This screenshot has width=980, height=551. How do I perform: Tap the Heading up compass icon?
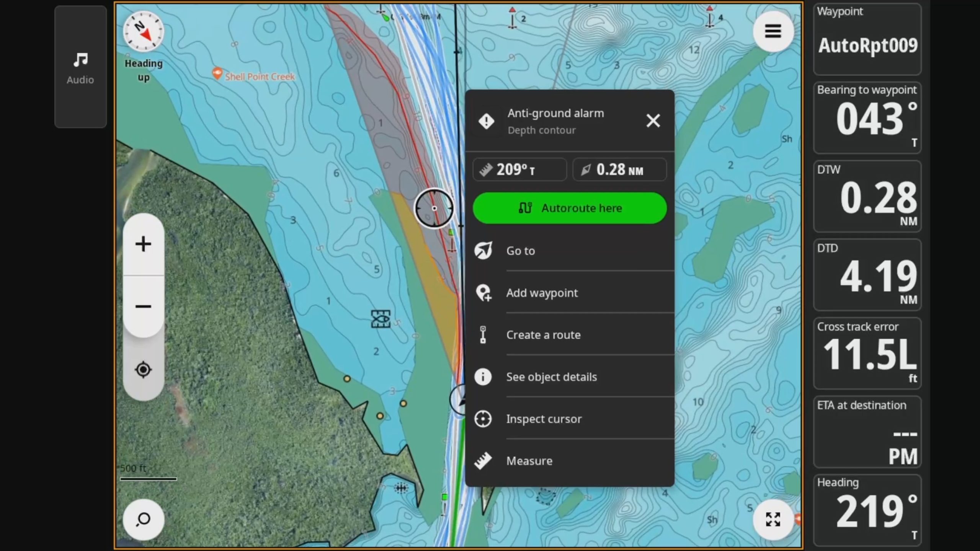point(144,32)
